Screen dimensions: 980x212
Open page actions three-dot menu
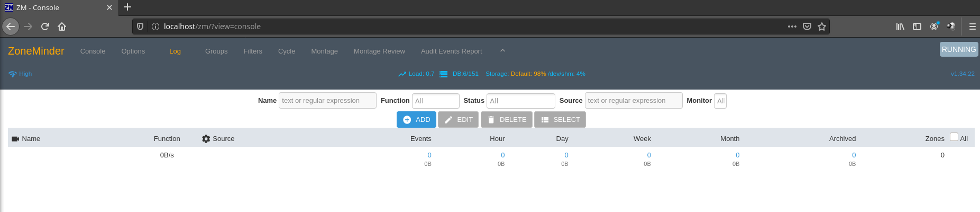pos(792,26)
